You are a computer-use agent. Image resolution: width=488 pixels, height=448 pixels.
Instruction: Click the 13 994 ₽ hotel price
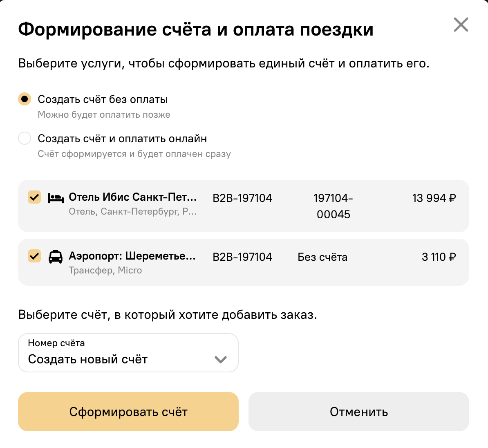point(434,198)
